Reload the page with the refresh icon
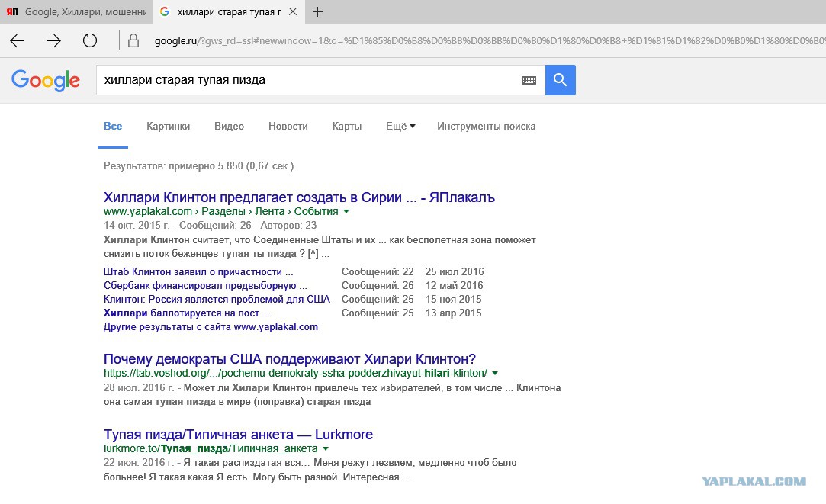 90,40
